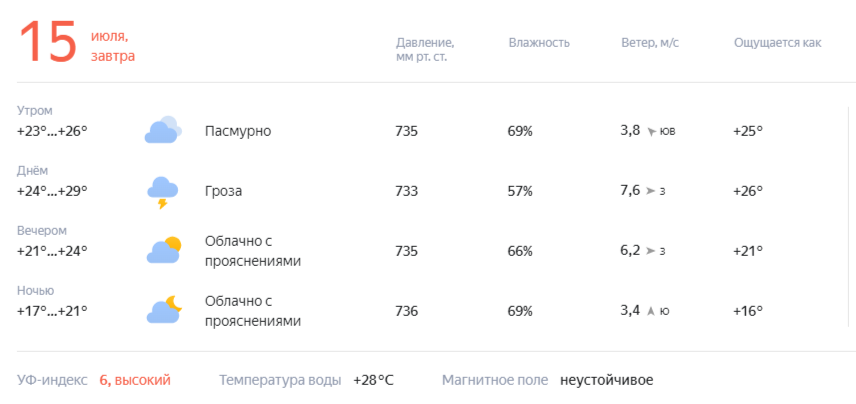This screenshot has height=404, width=856.
Task: Click the 'Ветер, м/с' column header
Action: [650, 43]
